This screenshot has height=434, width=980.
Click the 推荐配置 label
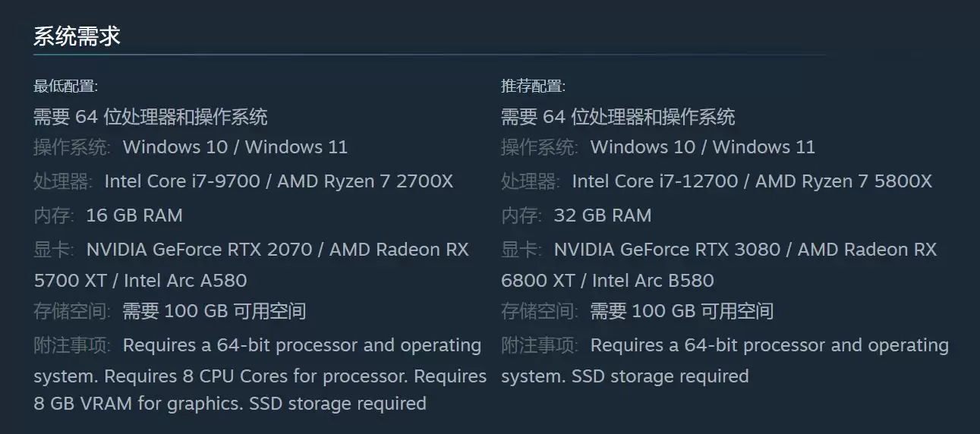tap(533, 86)
